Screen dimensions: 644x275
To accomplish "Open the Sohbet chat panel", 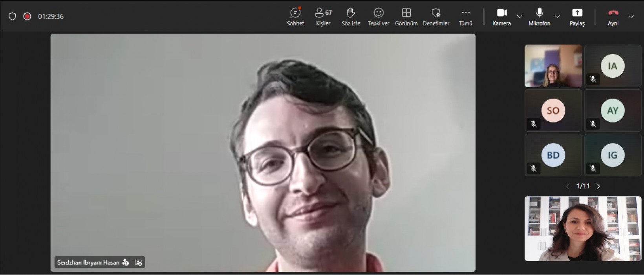I will (x=295, y=16).
